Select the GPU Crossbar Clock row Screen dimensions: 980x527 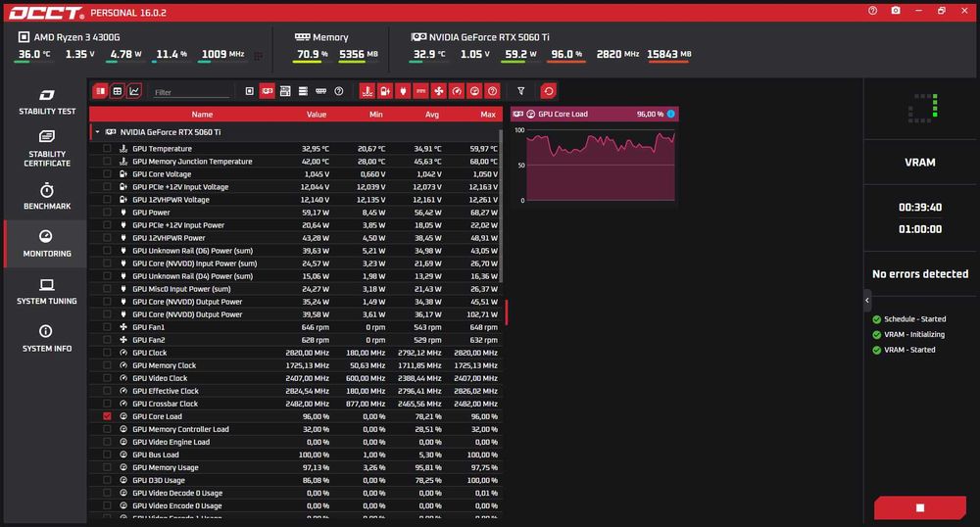pos(295,404)
